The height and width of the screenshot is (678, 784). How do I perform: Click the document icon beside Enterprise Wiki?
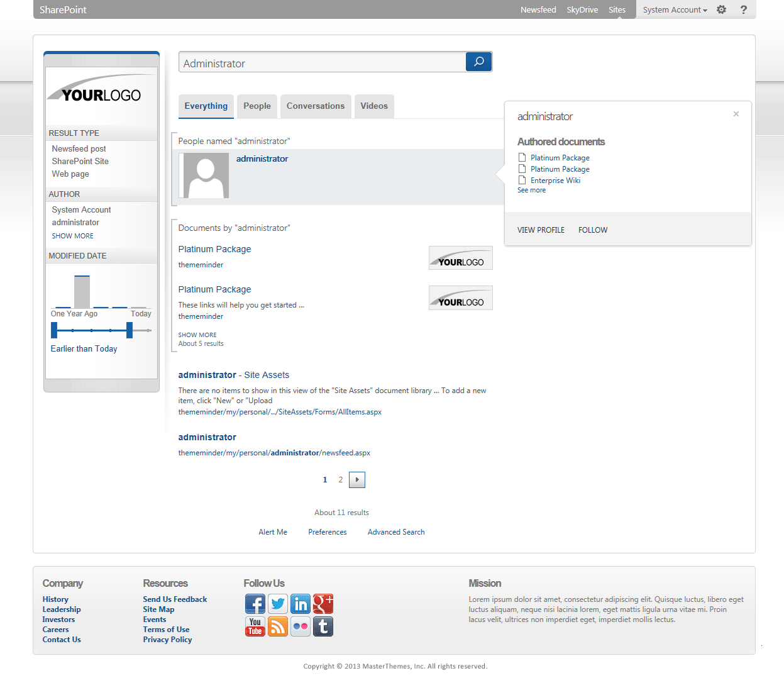pos(522,180)
